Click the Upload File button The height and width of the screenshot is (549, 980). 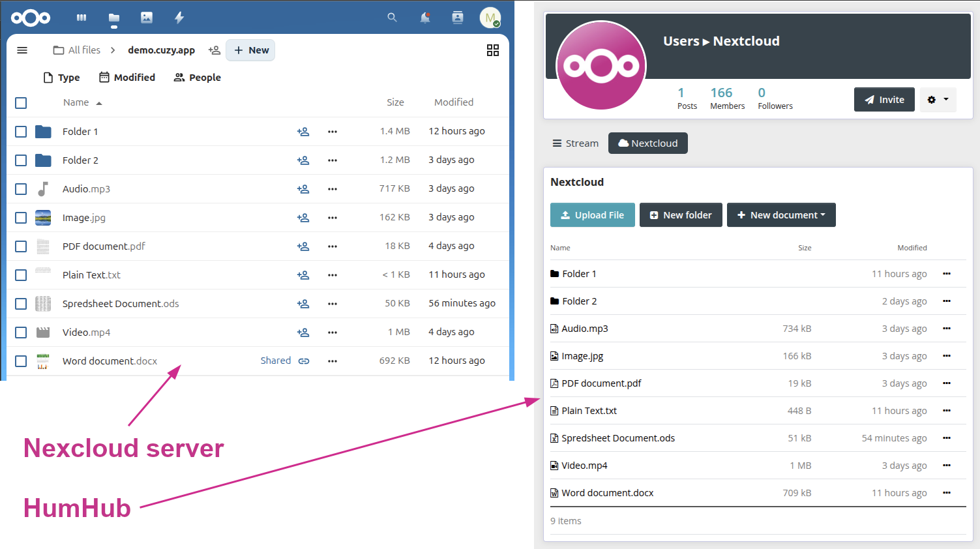(592, 215)
